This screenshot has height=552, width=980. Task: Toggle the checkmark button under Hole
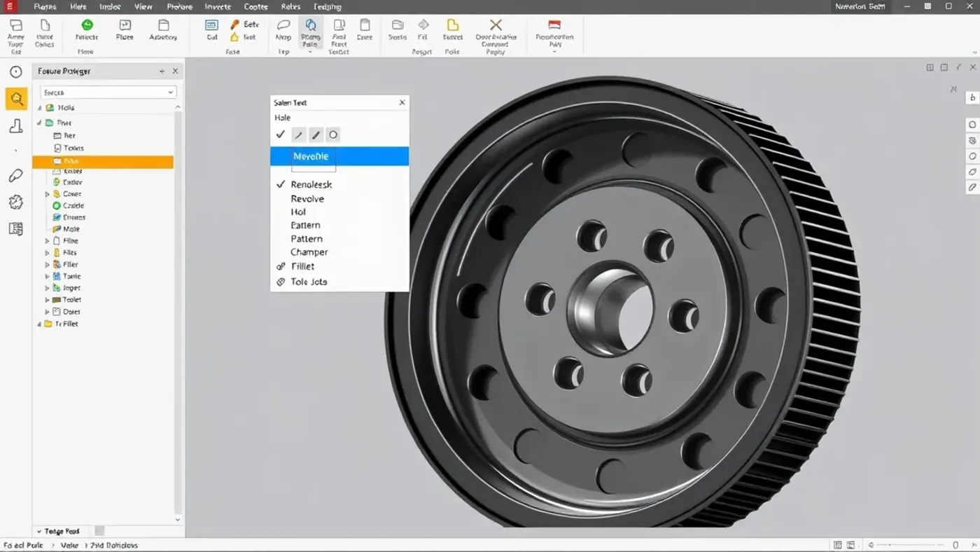[281, 134]
